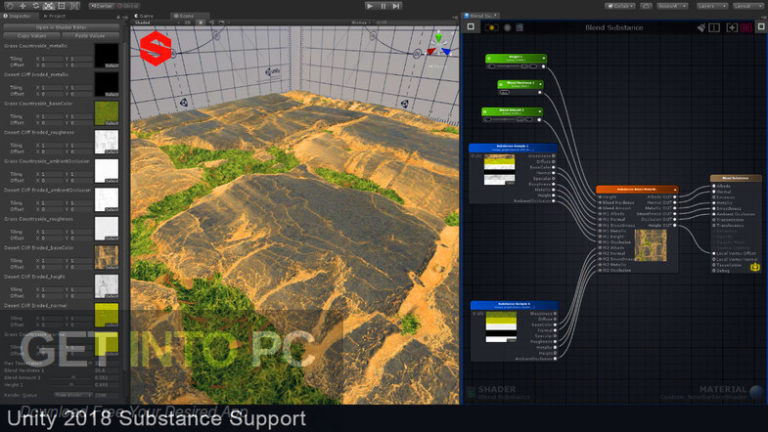Select the Move tool in Unity toolbar

(x=23, y=6)
